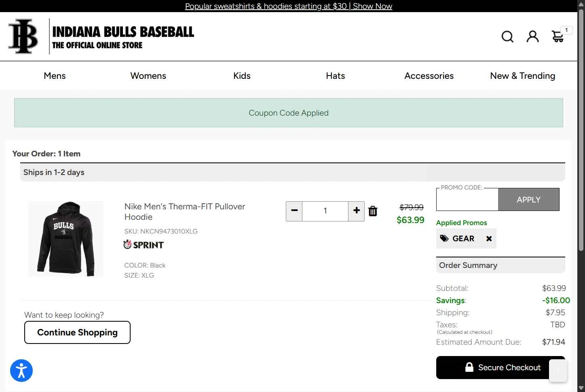Screen dimensions: 585x392
Task: Click the Continue Shopping button
Action: 77,332
